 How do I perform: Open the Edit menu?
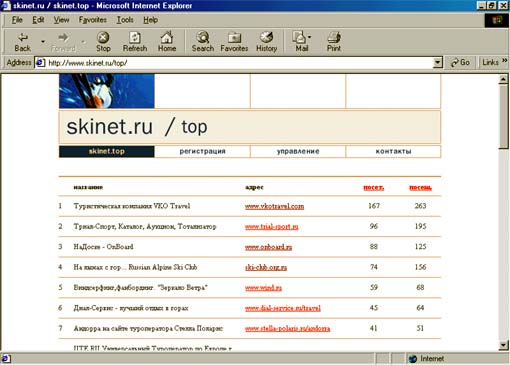(x=38, y=20)
